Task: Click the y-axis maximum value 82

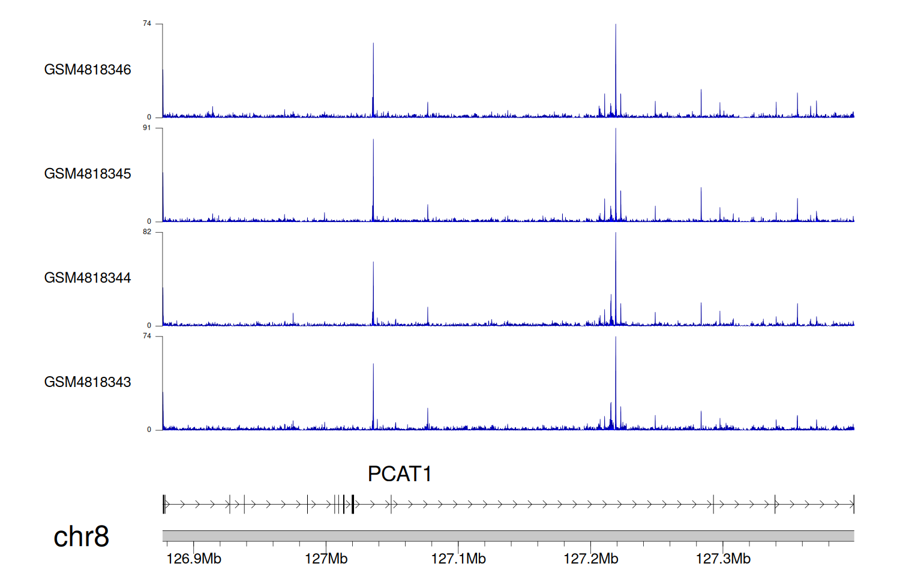Action: coord(147,232)
